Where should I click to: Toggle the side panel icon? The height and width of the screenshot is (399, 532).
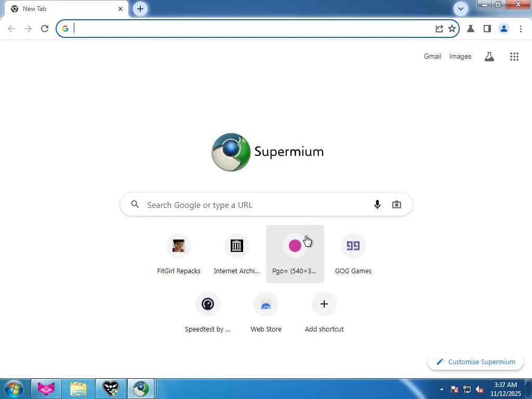[x=487, y=29]
